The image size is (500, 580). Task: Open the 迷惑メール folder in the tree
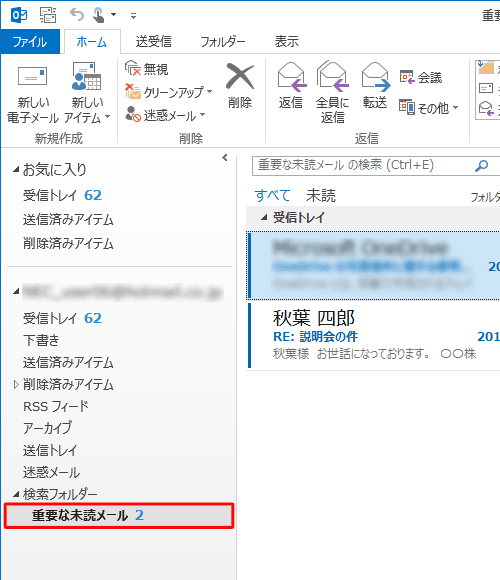click(51, 472)
